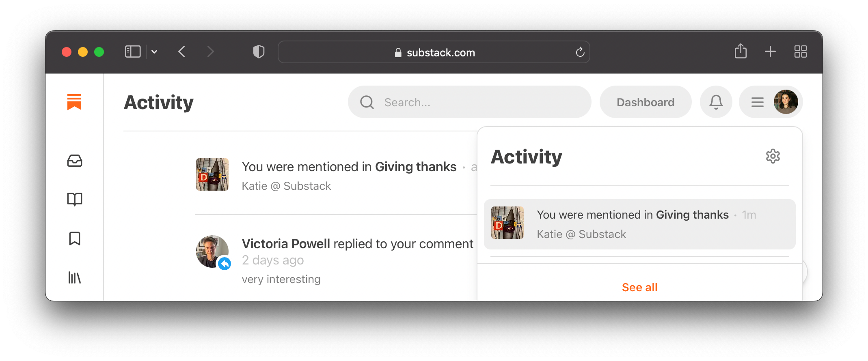Click your profile avatar picture
Screen dimensions: 868x361
(x=786, y=102)
